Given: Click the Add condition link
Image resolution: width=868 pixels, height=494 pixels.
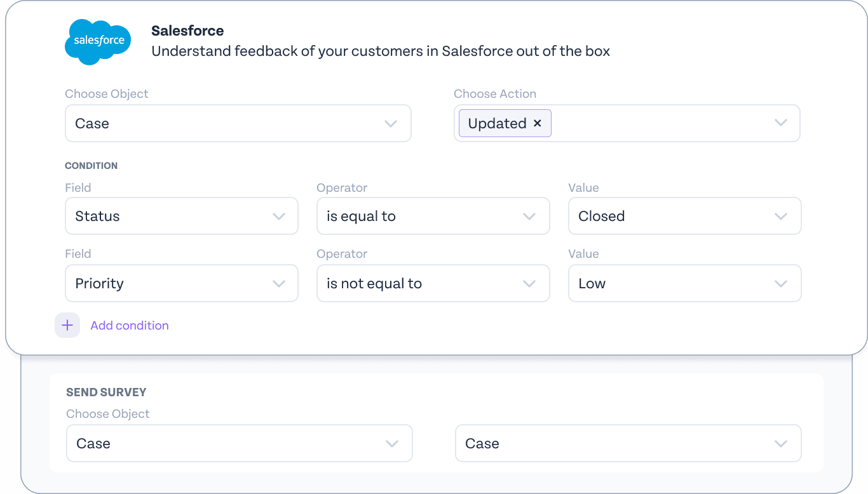Looking at the screenshot, I should (x=130, y=325).
